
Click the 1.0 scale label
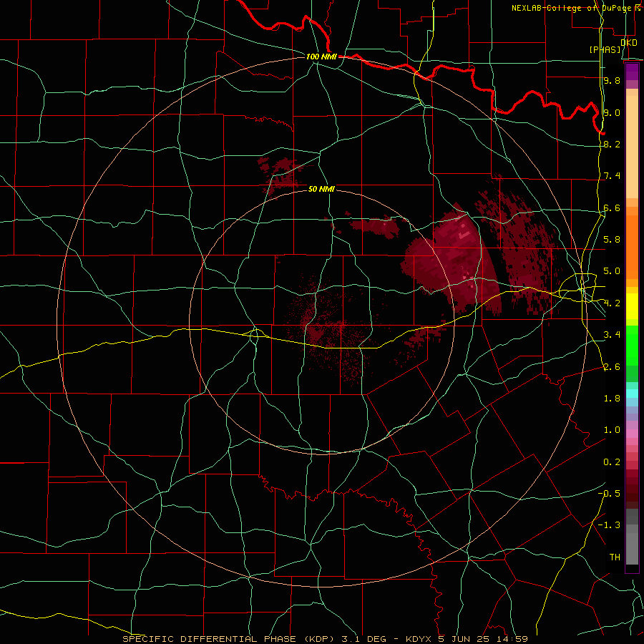(612, 430)
